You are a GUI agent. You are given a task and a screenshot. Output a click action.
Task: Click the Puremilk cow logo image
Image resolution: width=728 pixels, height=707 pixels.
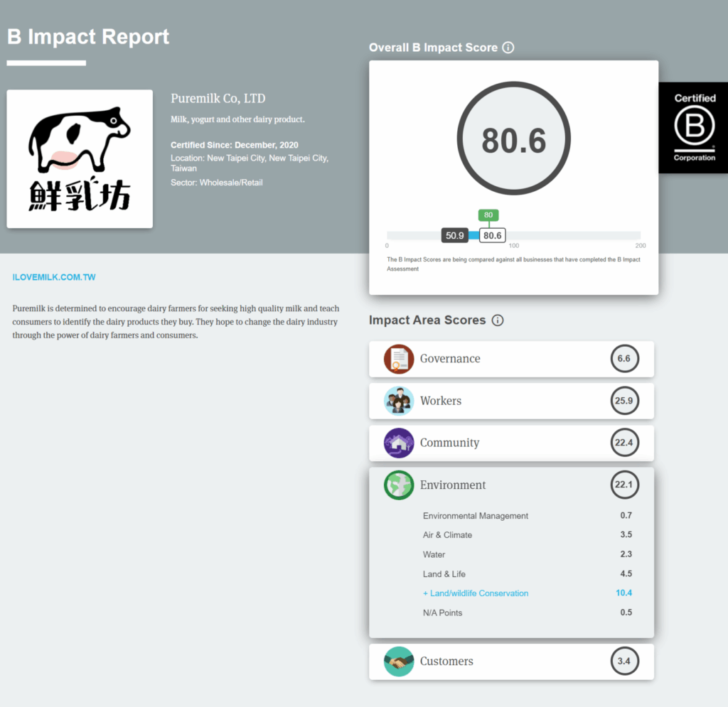point(80,158)
